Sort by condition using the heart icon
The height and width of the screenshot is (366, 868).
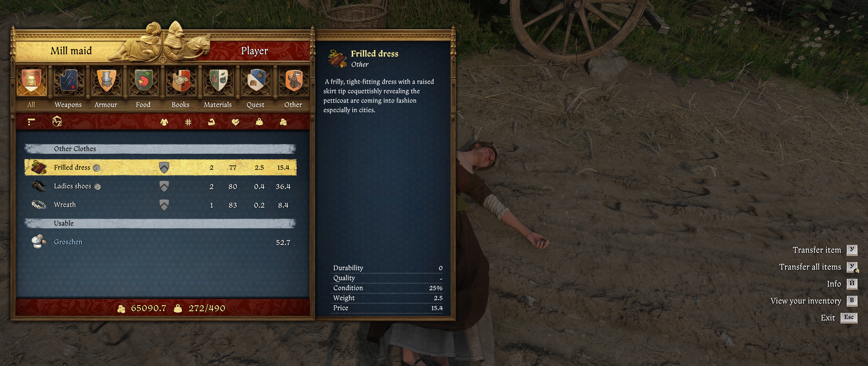[x=236, y=122]
